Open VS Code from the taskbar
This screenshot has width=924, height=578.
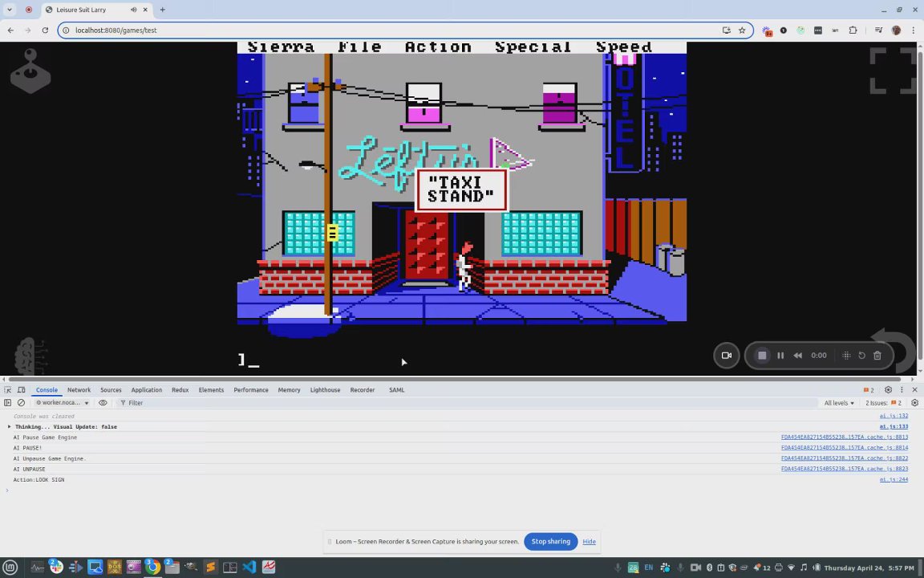(249, 568)
